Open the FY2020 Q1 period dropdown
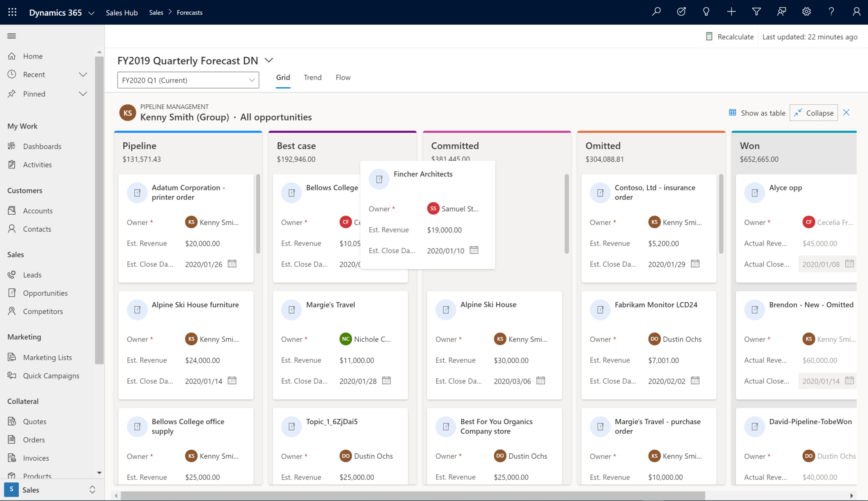Viewport: 868px width, 501px height. [188, 80]
